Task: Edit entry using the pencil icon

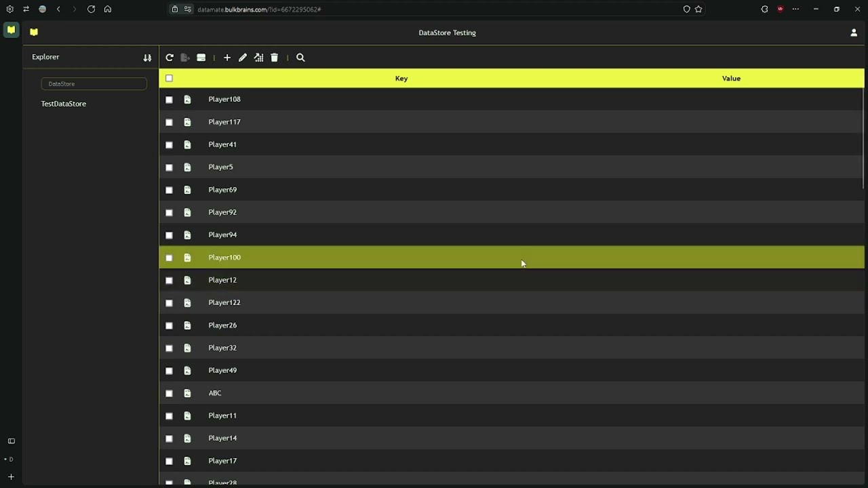Action: pos(243,58)
